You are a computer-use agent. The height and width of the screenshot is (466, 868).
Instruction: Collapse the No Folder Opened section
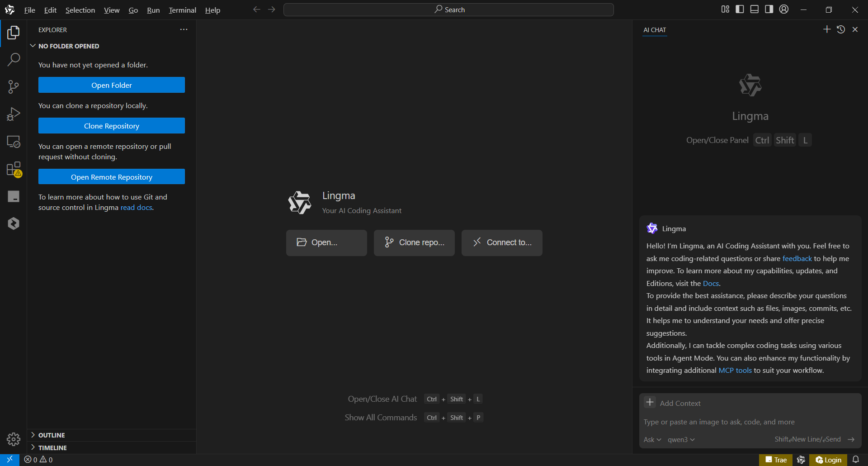111,46
